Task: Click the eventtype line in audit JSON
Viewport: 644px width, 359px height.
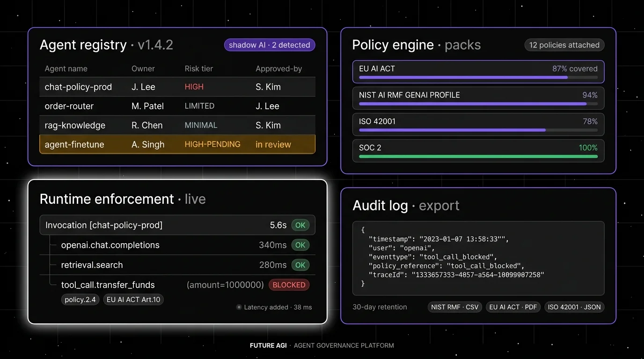Action: (x=433, y=257)
